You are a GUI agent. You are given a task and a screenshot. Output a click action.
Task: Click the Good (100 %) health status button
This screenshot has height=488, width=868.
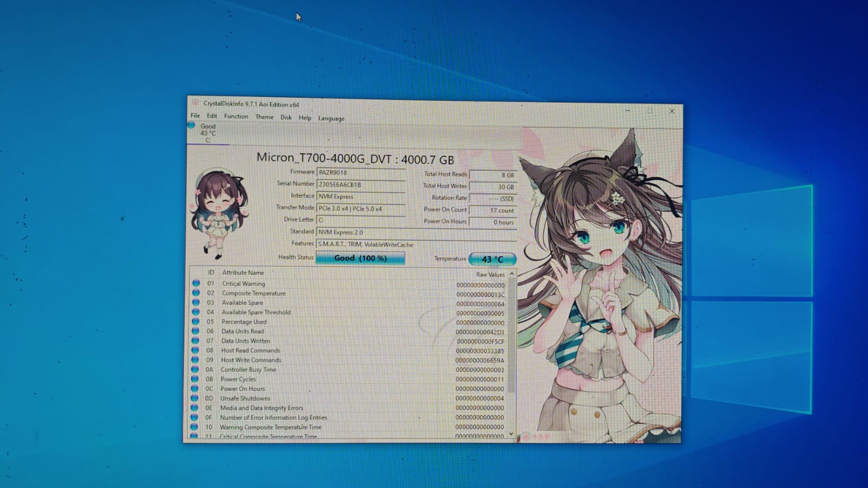tap(360, 258)
